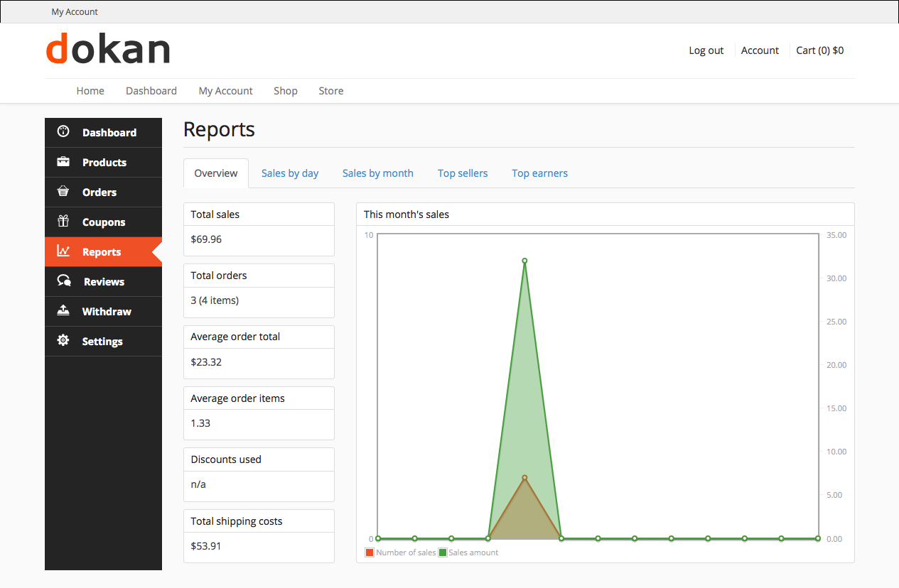The height and width of the screenshot is (588, 899).
Task: Click the red Number of sales legend swatch
Action: pos(370,552)
